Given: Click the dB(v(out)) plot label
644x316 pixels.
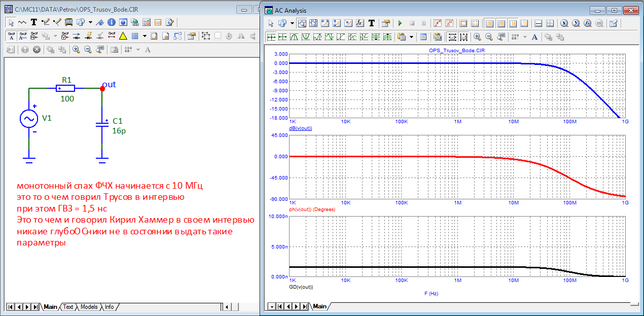Looking at the screenshot, I should (x=300, y=128).
